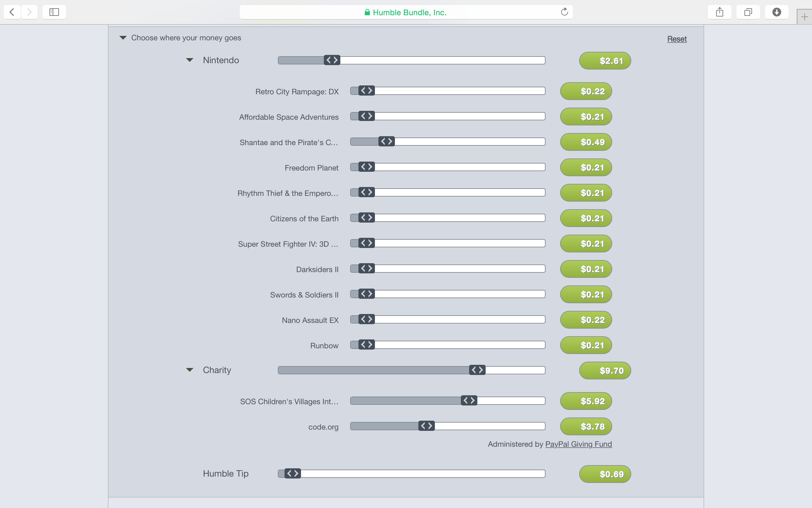Click the Retro City Rampage: DX slider handle
Screen dimensions: 812x508
pos(366,91)
